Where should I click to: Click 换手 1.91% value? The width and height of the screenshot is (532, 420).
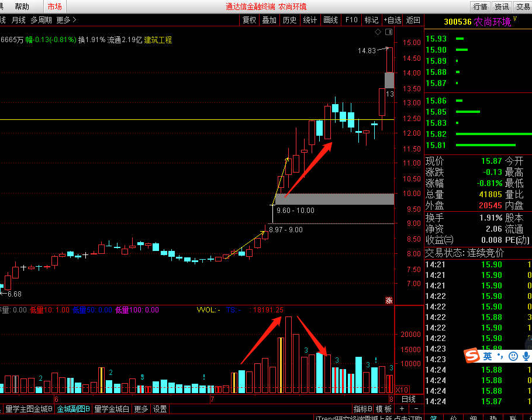click(490, 218)
